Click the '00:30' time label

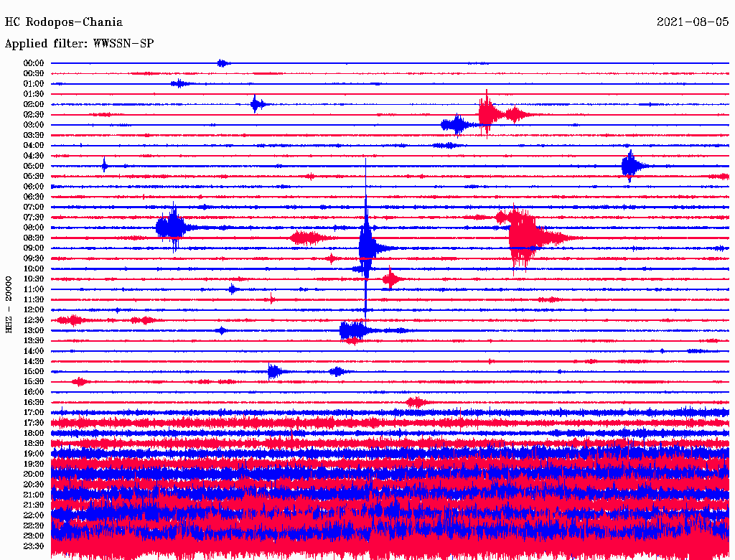34,73
